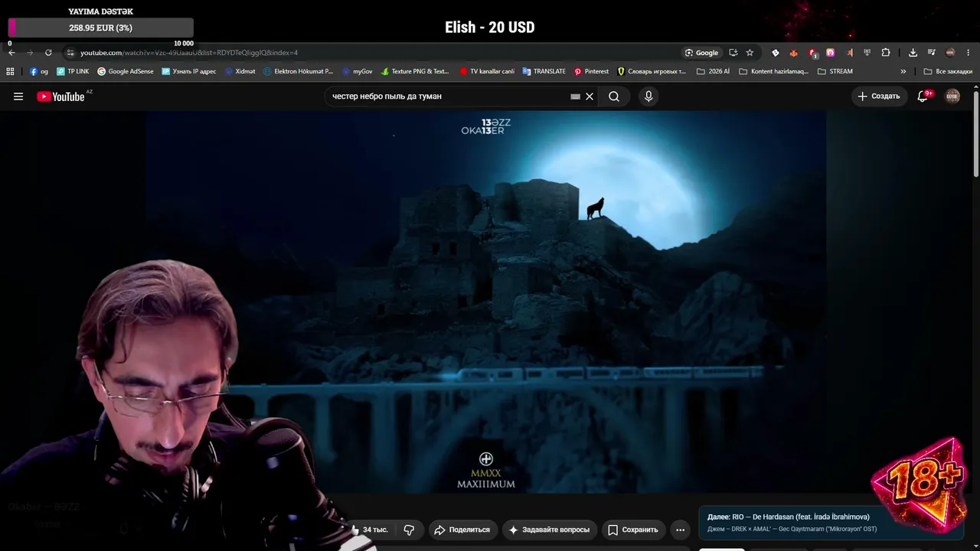Open the Узнать IP адрес bookmark
980x551 pixels.
click(x=189, y=71)
